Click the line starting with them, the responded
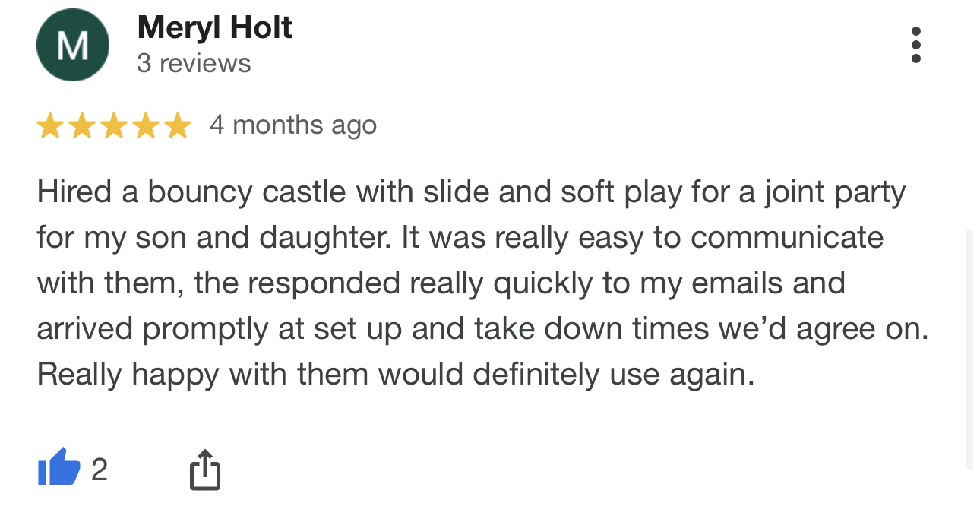The height and width of the screenshot is (516, 980). pos(441,283)
